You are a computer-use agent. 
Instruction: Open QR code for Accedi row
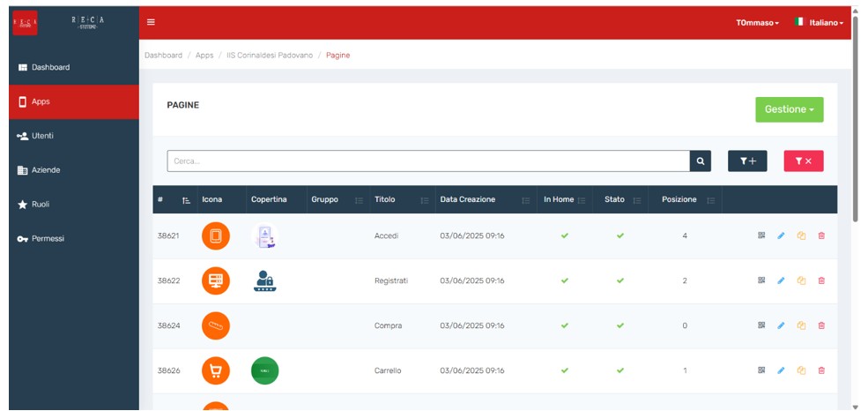761,235
